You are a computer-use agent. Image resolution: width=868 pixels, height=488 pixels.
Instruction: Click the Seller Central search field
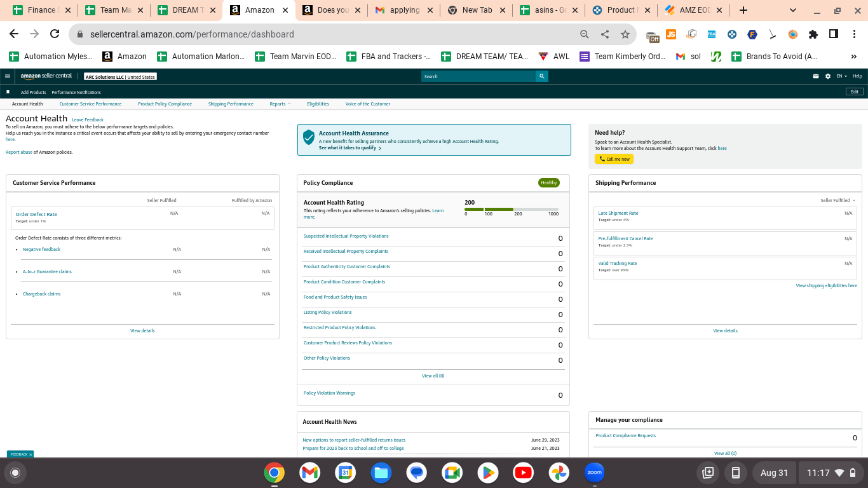point(478,76)
